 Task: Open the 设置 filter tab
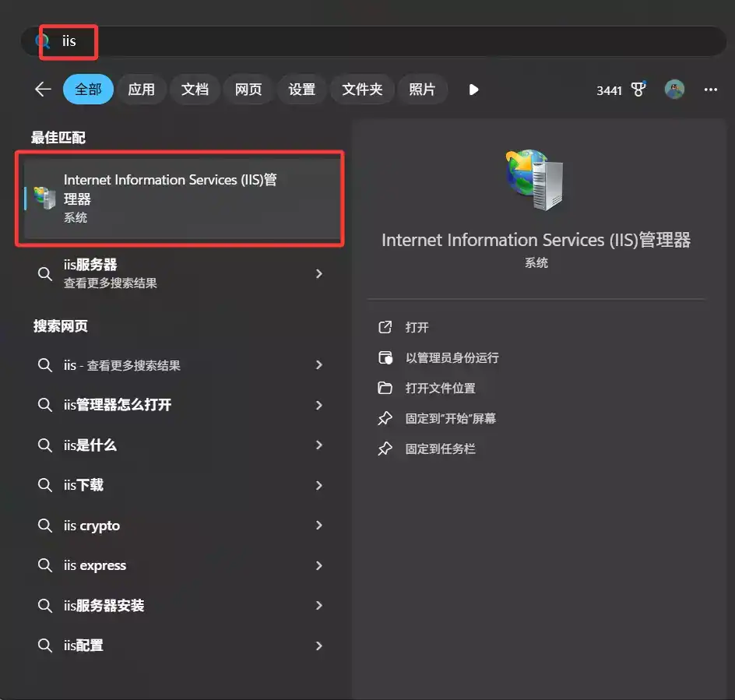tap(302, 89)
